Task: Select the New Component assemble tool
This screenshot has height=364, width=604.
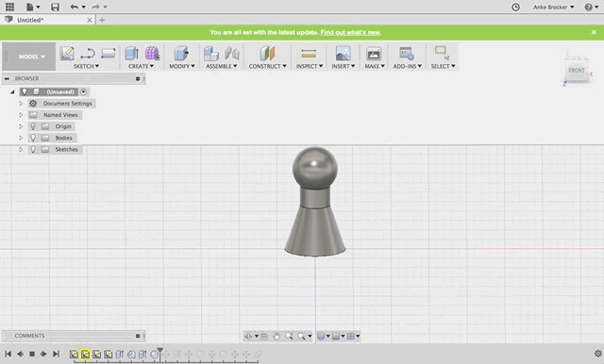Action: [211, 54]
